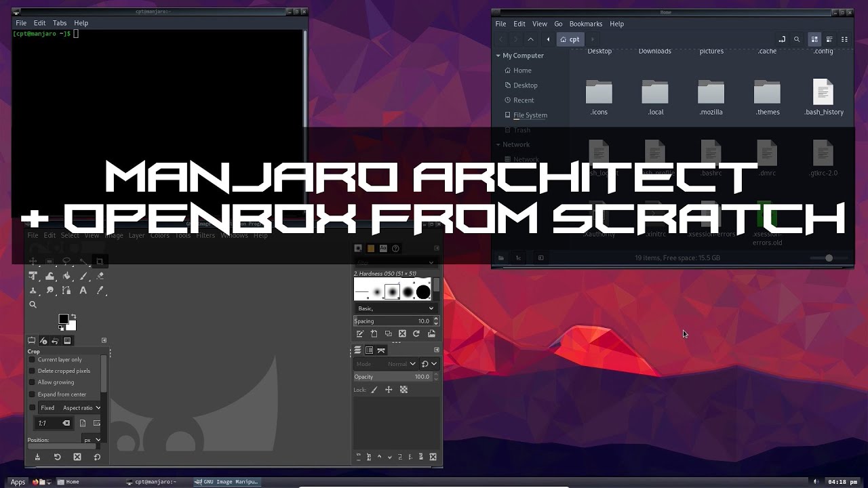Open the px unit dropdown near Position

point(92,440)
